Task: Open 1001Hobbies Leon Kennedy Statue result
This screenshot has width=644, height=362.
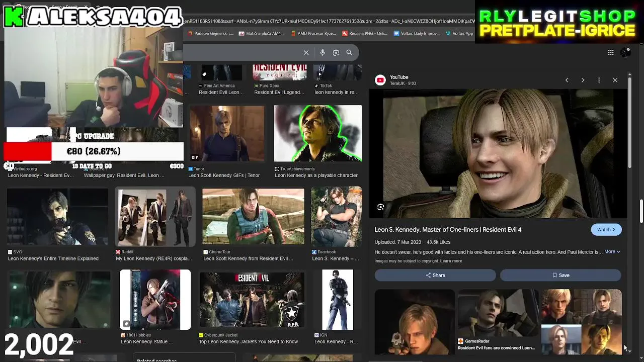Action: tap(155, 300)
